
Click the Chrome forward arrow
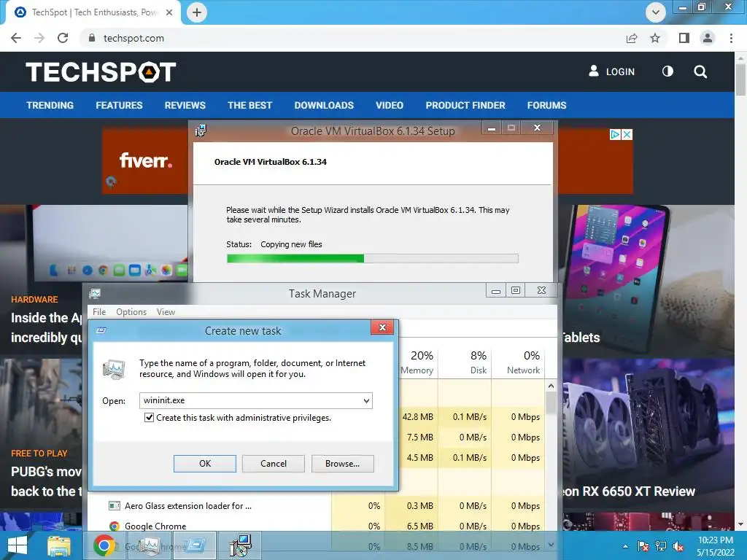point(39,38)
